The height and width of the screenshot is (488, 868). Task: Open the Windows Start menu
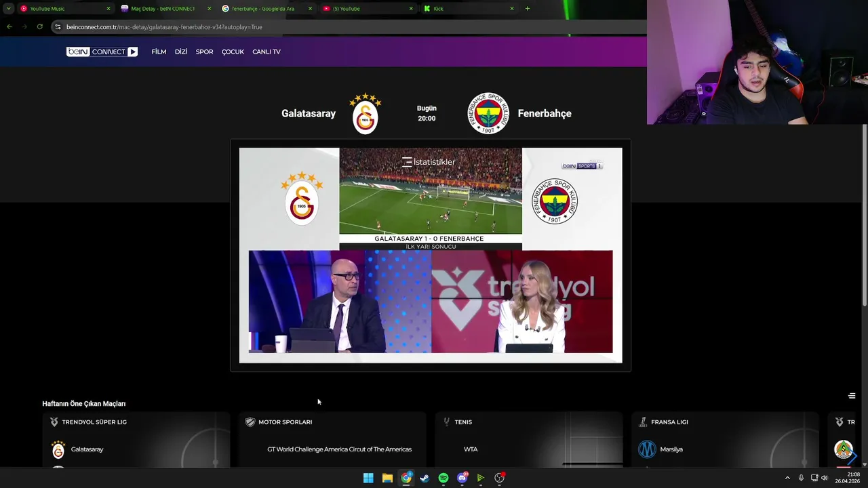point(368,478)
